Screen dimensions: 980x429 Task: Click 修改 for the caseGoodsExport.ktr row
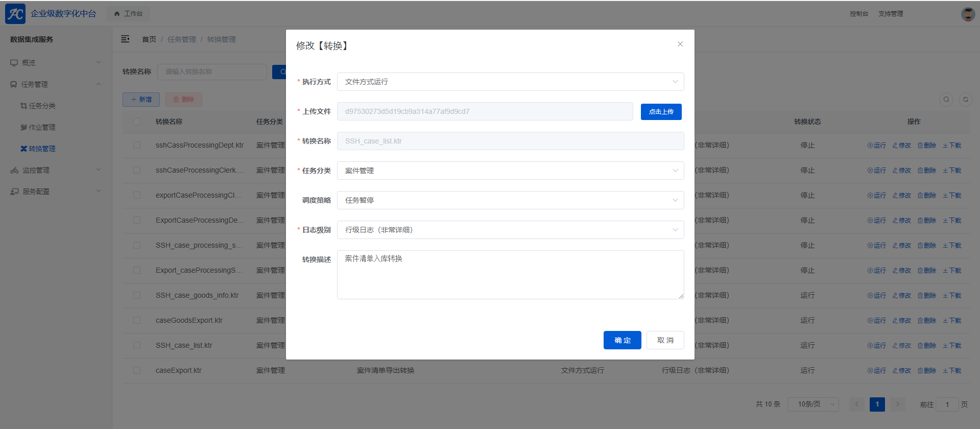[x=902, y=321]
